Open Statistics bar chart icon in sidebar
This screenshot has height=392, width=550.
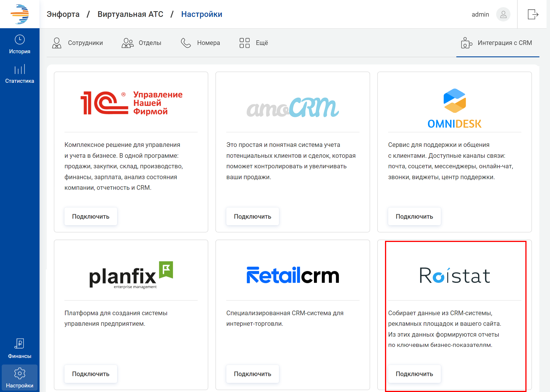(20, 69)
